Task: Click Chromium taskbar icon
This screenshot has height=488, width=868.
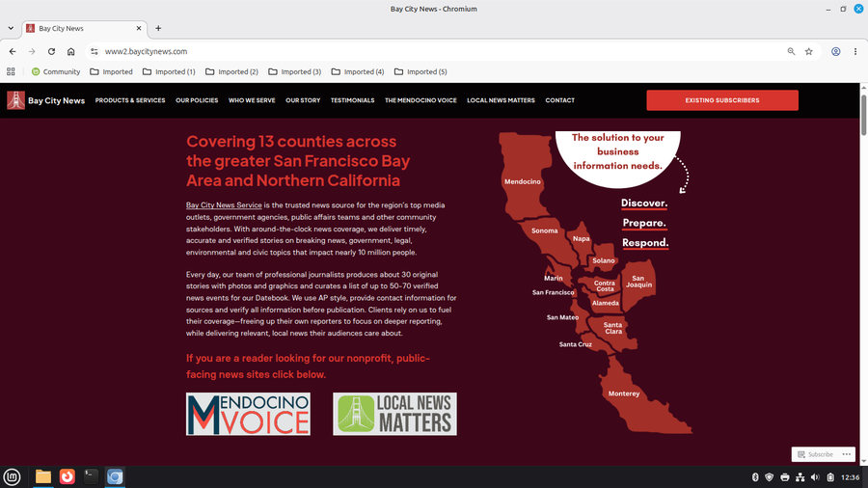Action: (115, 476)
